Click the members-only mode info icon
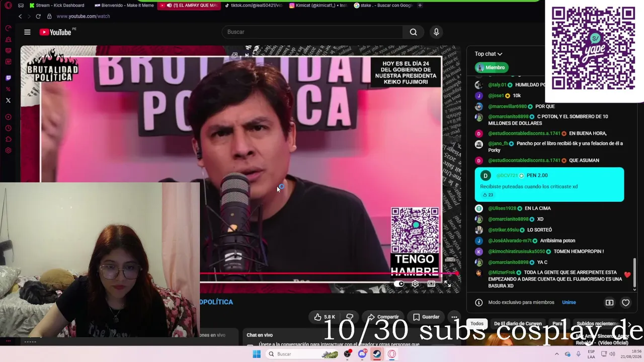The width and height of the screenshot is (644, 362). click(479, 303)
